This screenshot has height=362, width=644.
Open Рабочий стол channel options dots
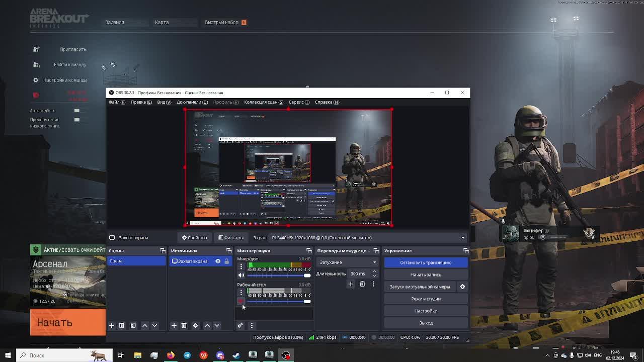241,292
